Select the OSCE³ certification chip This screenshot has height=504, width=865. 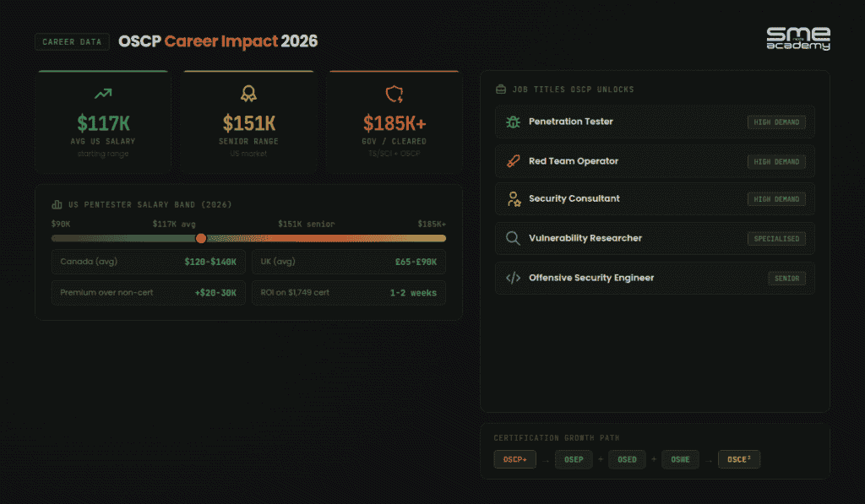click(739, 459)
